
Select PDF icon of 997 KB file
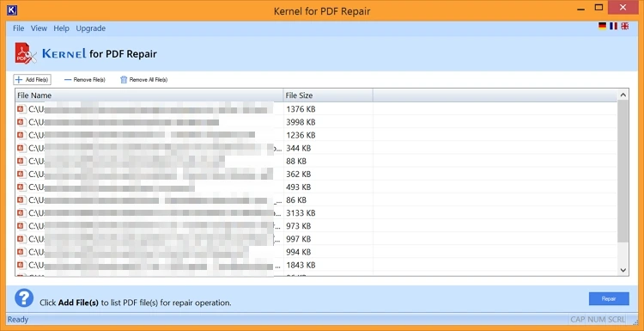click(x=21, y=239)
